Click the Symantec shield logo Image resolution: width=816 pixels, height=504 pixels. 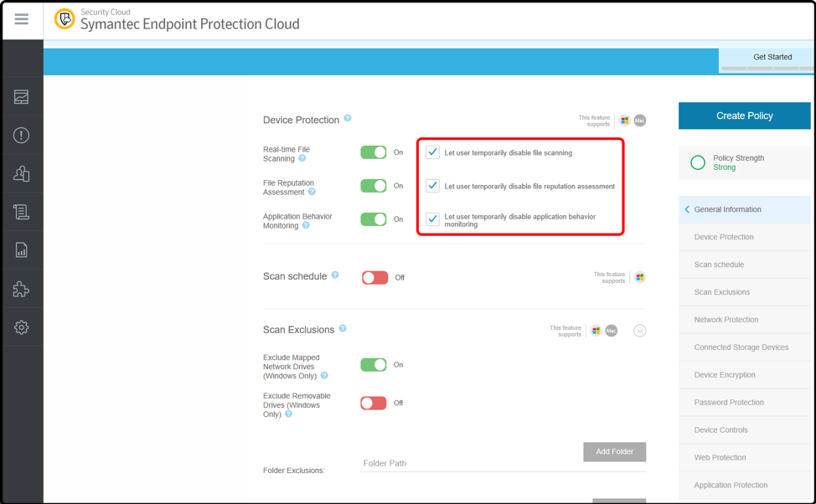coord(65,19)
